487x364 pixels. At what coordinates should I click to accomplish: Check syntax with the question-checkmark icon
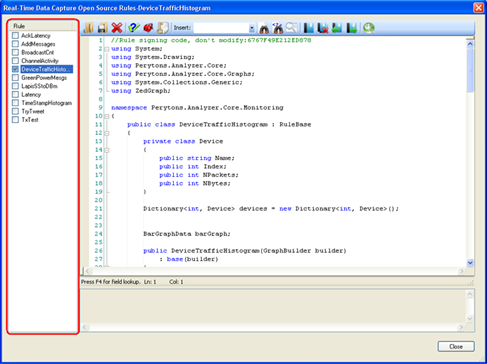coord(134,28)
